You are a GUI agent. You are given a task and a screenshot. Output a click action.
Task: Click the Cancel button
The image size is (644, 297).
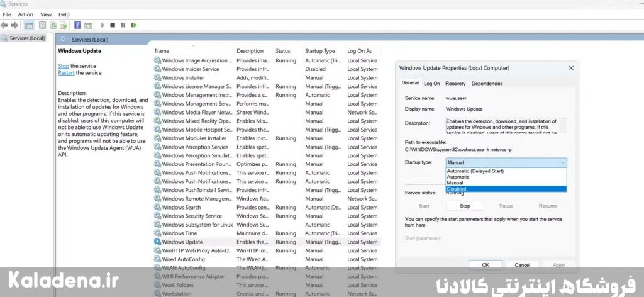(x=523, y=265)
